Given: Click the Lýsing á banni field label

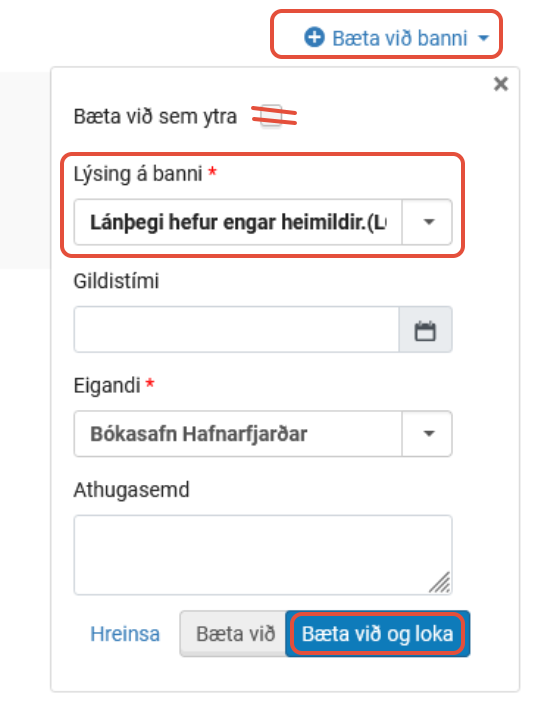Looking at the screenshot, I should (138, 174).
